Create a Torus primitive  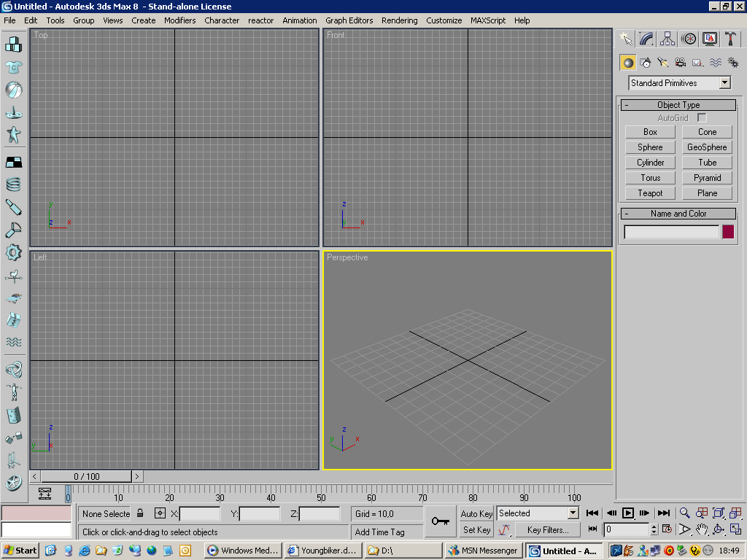650,178
